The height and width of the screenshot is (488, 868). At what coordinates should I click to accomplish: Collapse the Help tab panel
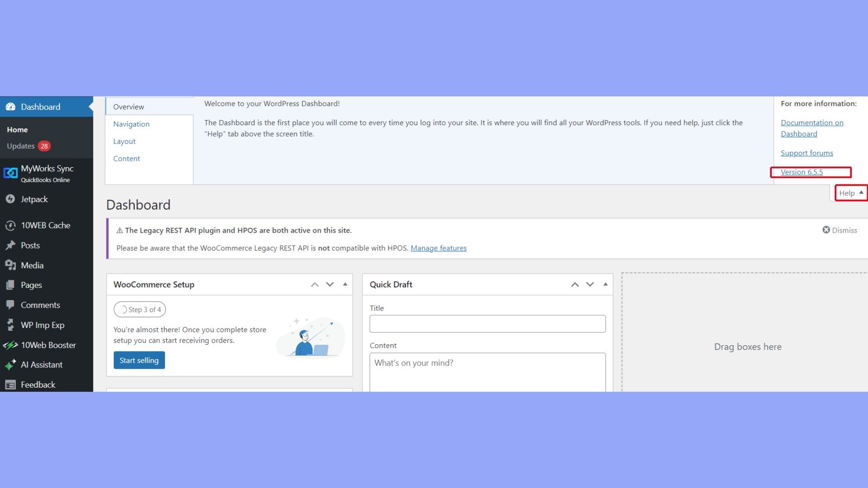tap(851, 193)
